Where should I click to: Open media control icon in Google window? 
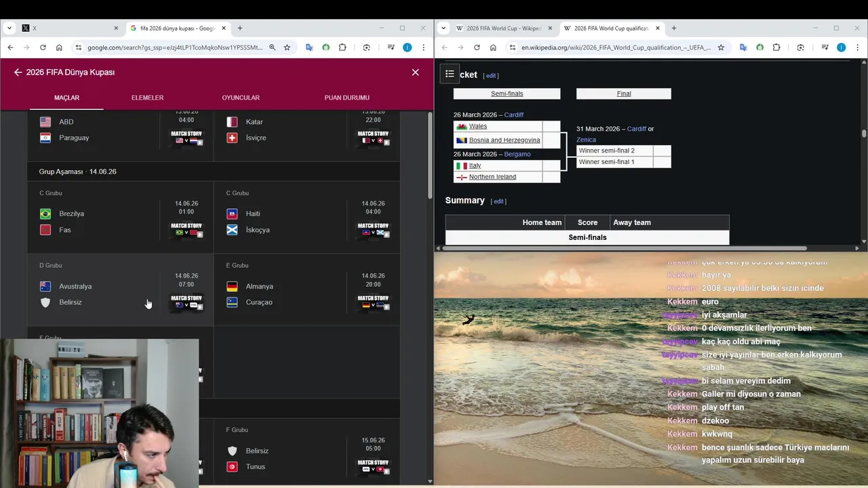click(391, 47)
